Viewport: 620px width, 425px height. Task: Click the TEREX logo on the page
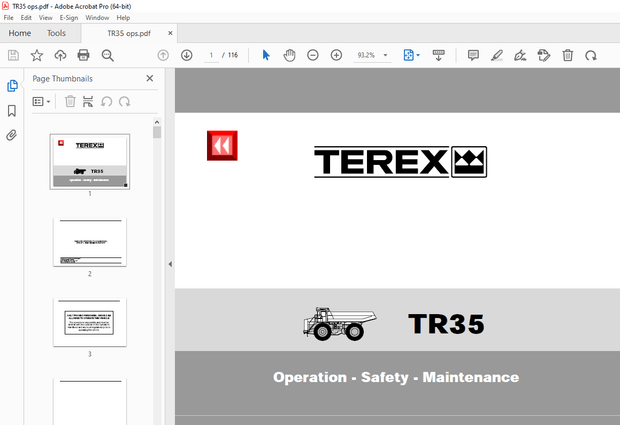click(401, 162)
